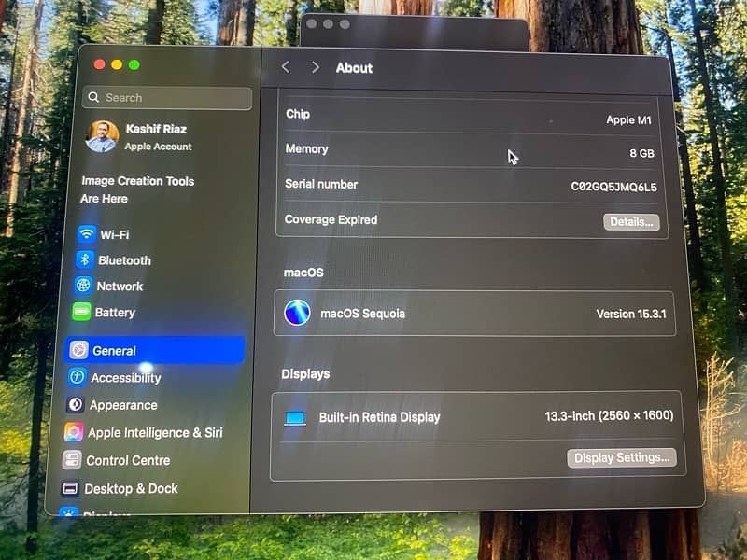747x560 pixels.
Task: Select Bluetooth label in sidebar
Action: pos(124,260)
